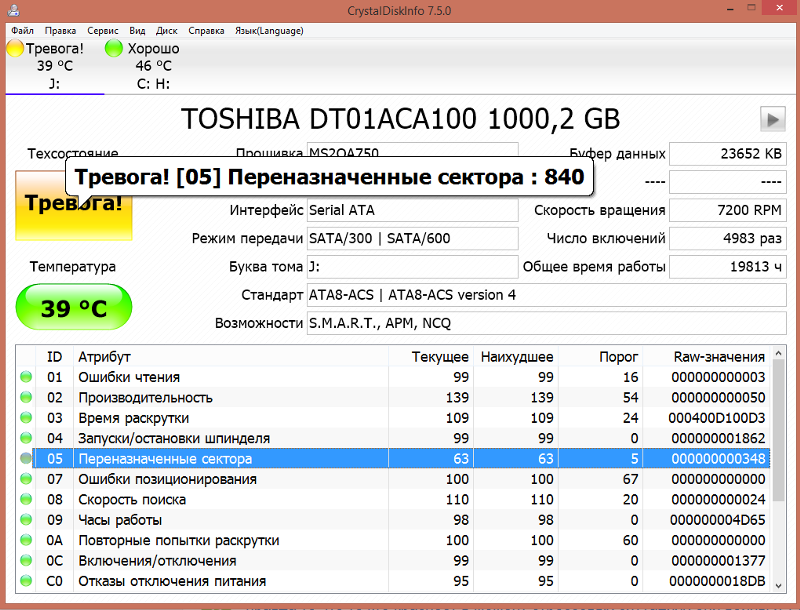Select the Переназначенные сектора attribute row
The width and height of the screenshot is (800, 610).
tap(394, 459)
